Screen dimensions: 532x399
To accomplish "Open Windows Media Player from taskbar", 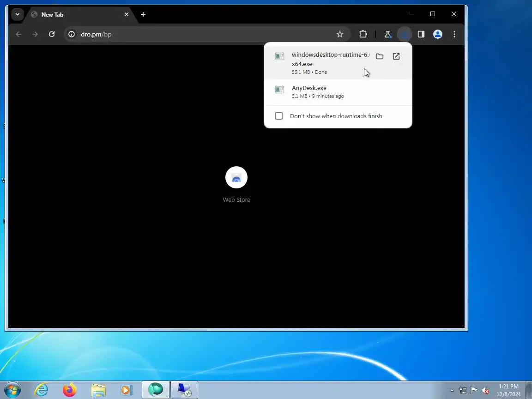I will pyautogui.click(x=126, y=390).
